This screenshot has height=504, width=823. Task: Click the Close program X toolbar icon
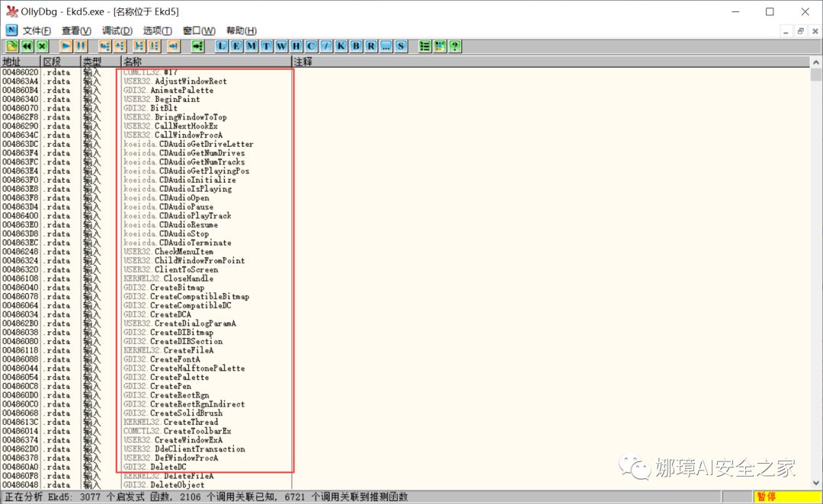[42, 46]
